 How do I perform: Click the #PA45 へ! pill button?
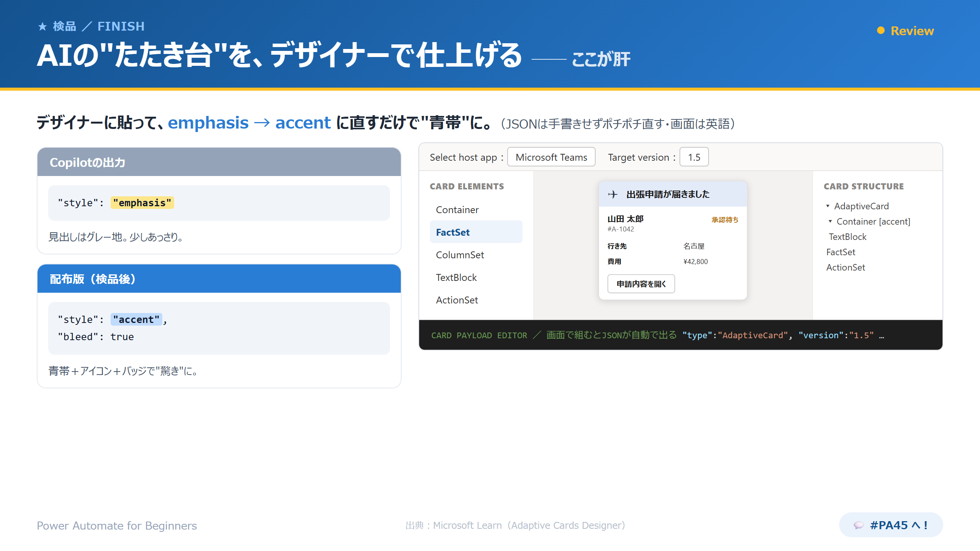[891, 525]
